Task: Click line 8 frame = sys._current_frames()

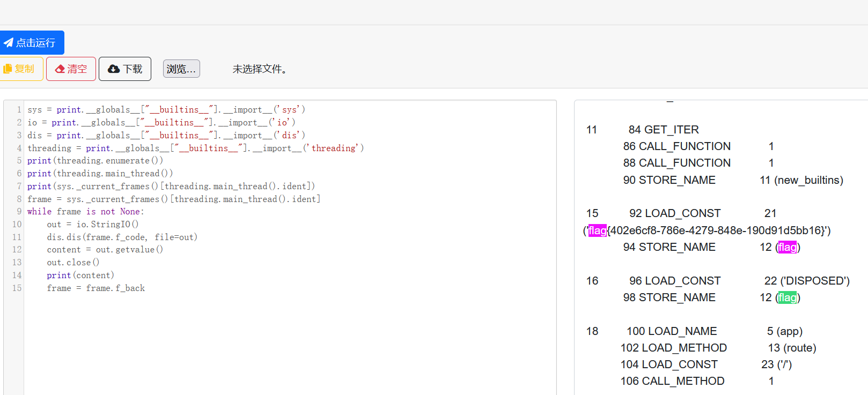Action: [x=174, y=199]
